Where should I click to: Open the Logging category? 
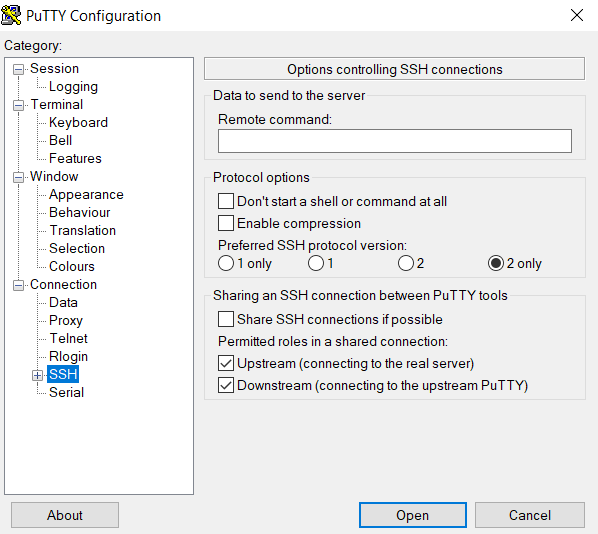73,87
